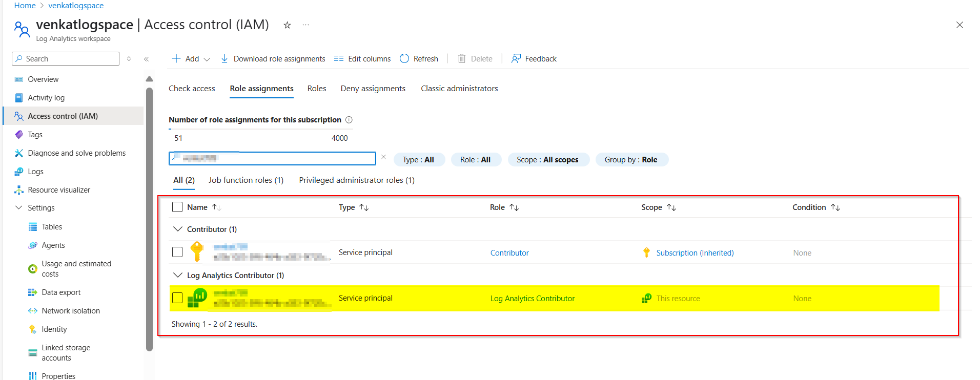Switch to the Deny assignments tab
This screenshot has width=980, height=380.
(373, 89)
